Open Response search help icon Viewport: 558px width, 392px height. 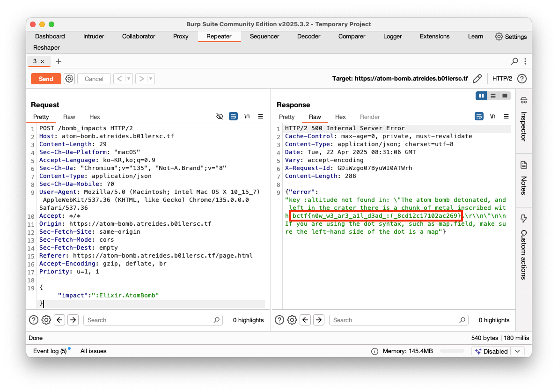pyautogui.click(x=279, y=320)
